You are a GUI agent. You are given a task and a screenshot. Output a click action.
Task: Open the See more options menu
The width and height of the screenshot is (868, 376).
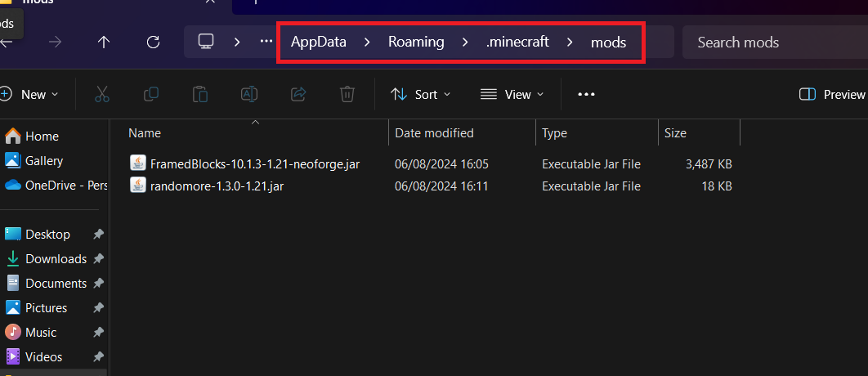[586, 94]
